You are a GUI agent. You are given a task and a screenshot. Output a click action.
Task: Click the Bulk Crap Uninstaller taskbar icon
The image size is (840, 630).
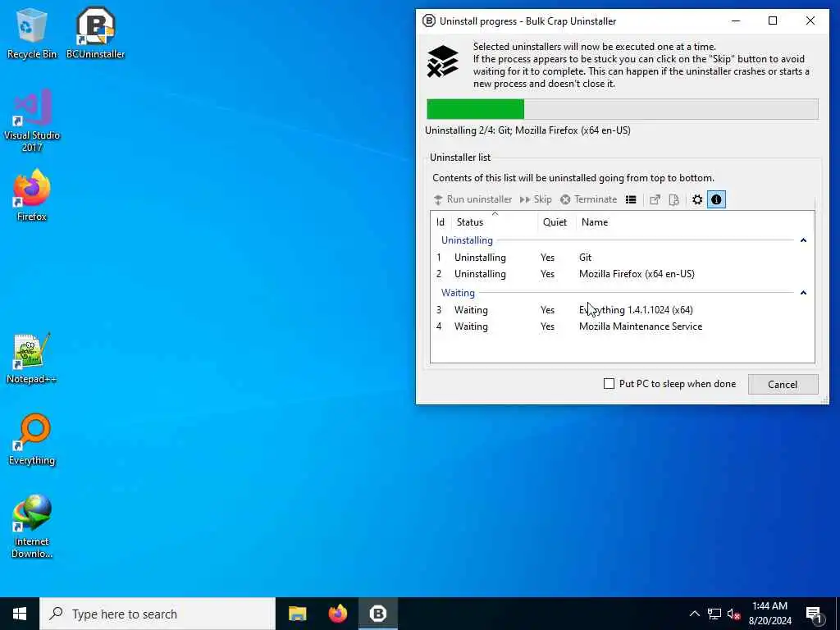[x=377, y=614]
